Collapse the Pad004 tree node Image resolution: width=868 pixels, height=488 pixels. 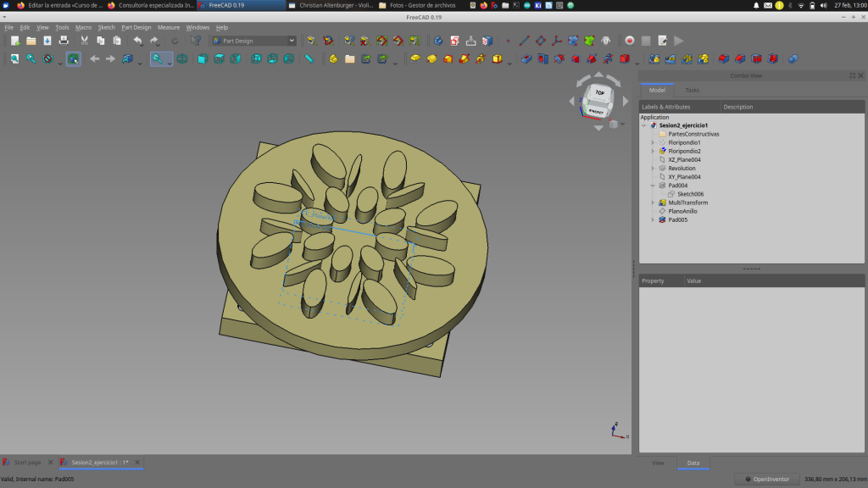point(653,186)
